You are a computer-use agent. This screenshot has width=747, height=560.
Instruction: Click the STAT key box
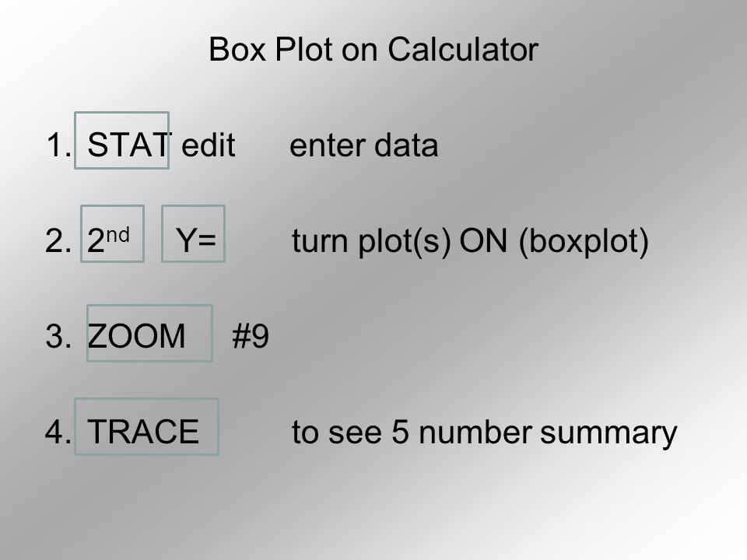(122, 141)
